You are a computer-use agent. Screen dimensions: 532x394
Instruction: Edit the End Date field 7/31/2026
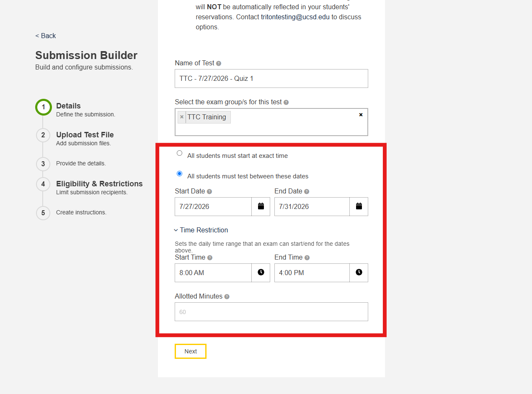coord(312,206)
